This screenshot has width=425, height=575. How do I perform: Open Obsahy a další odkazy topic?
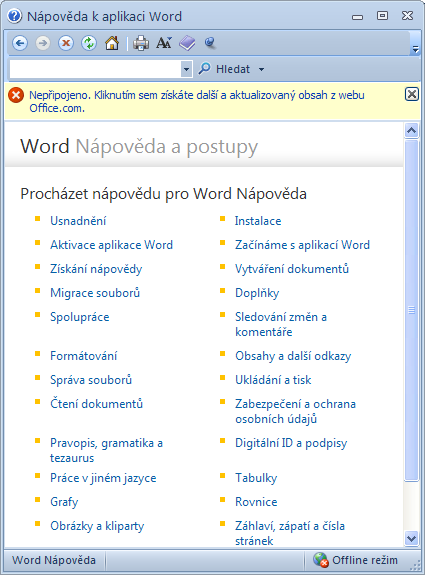click(x=293, y=356)
